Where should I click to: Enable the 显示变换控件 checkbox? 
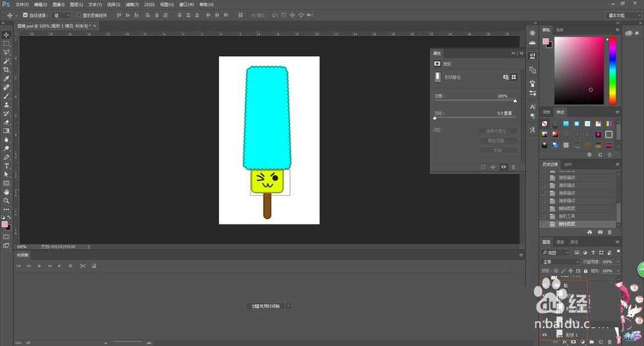point(79,15)
